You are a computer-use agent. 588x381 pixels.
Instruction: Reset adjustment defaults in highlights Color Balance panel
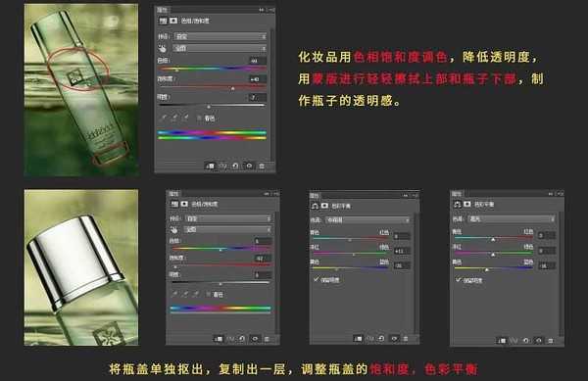point(525,341)
